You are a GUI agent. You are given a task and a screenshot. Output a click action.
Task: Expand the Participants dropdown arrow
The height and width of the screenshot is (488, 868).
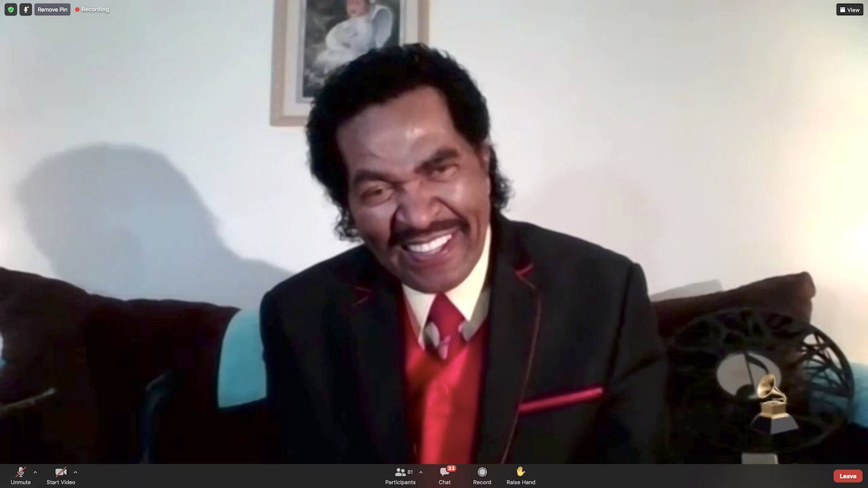pyautogui.click(x=420, y=472)
